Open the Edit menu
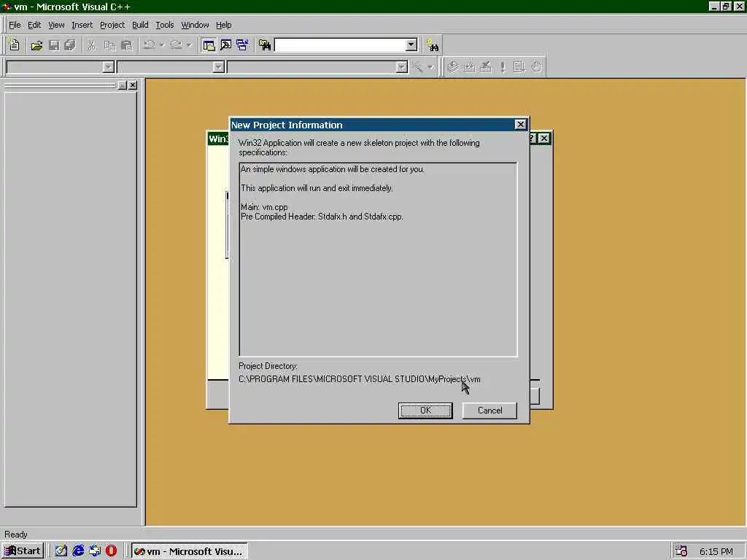The height and width of the screenshot is (560, 747). [x=34, y=25]
